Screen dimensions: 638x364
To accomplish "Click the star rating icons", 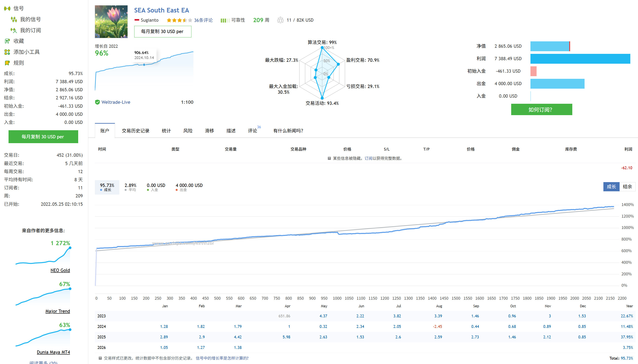I will click(179, 20).
